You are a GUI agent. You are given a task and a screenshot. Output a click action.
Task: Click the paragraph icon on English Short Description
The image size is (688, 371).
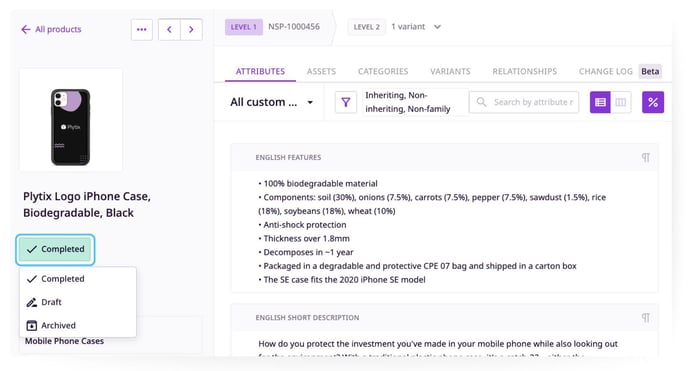point(645,317)
